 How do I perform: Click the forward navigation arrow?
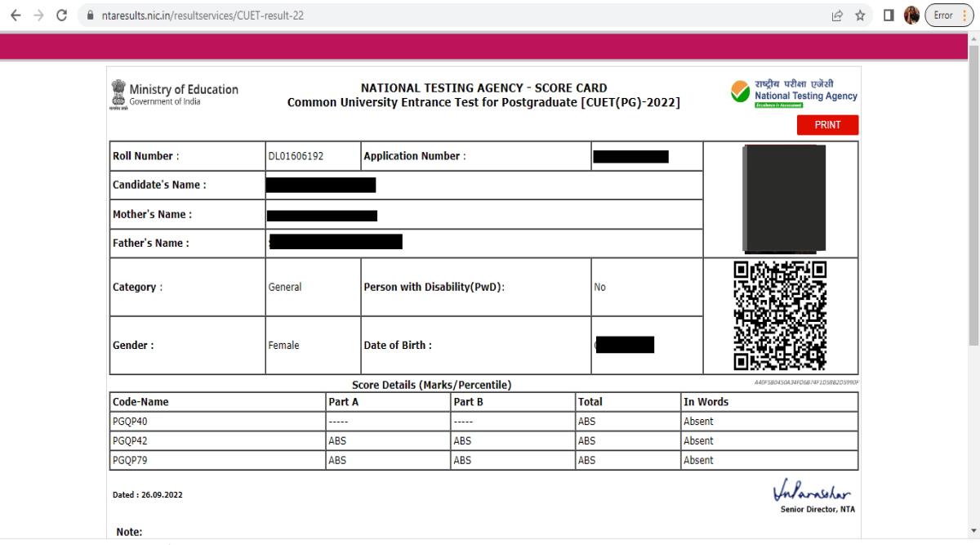pyautogui.click(x=38, y=15)
